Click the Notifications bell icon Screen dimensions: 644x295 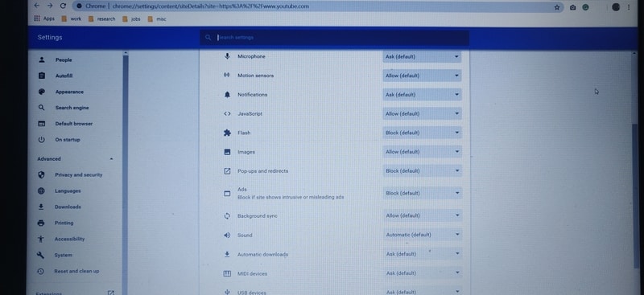tap(227, 94)
